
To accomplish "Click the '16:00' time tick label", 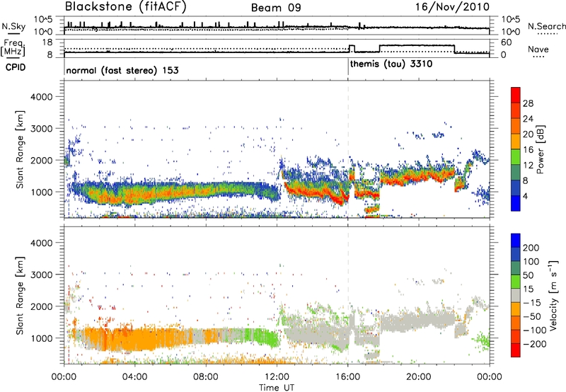I will pyautogui.click(x=347, y=377).
